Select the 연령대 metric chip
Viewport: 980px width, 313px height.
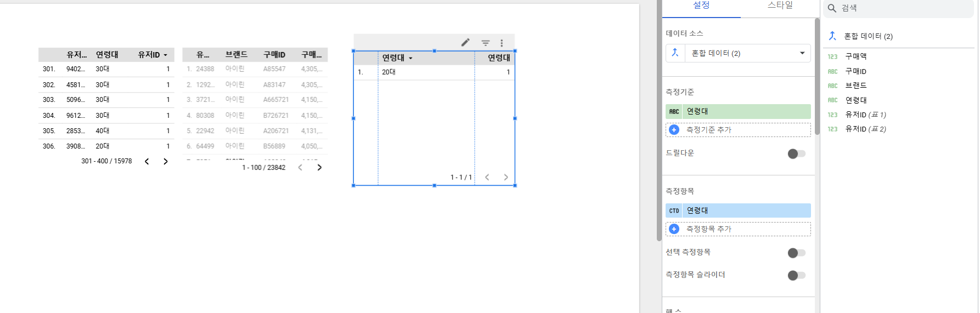[x=738, y=210]
